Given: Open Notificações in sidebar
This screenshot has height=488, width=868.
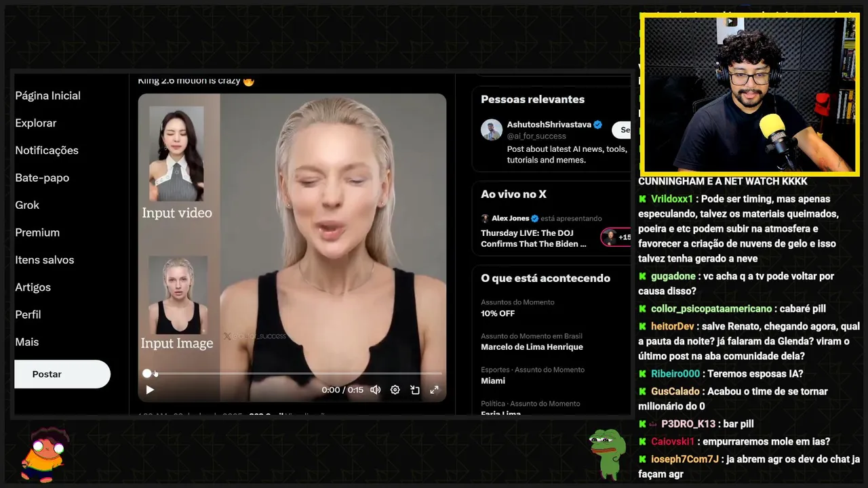Looking at the screenshot, I should (x=47, y=150).
